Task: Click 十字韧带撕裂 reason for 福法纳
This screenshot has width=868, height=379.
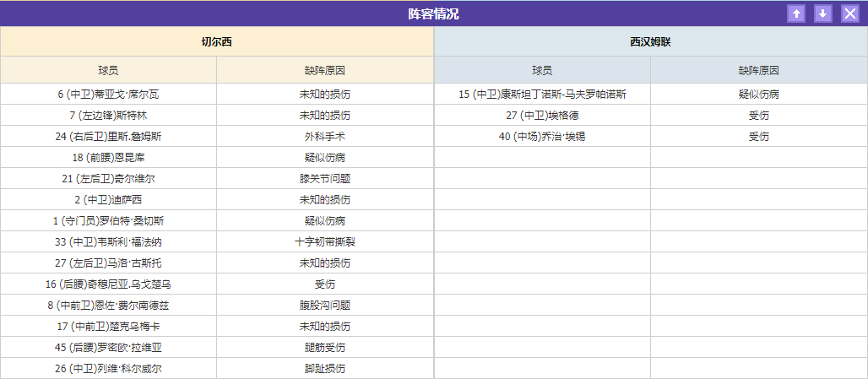Action: point(325,241)
